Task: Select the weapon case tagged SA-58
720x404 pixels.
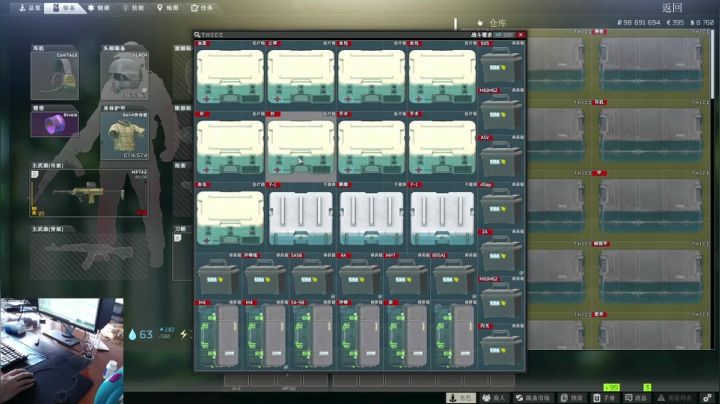Action: pos(312,335)
